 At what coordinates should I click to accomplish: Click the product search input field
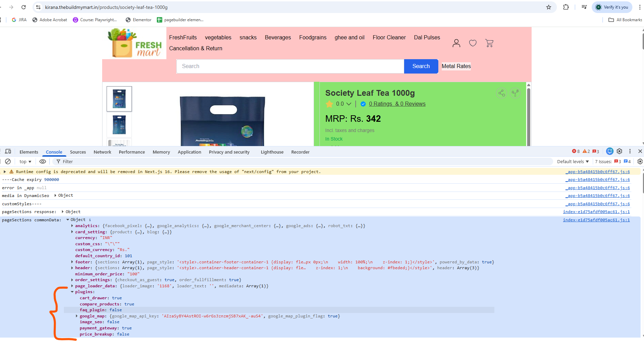point(290,66)
